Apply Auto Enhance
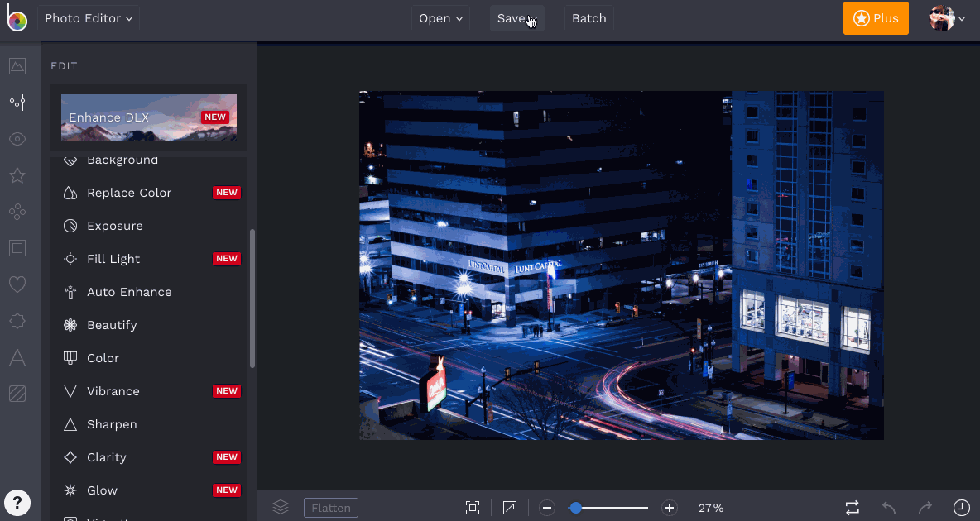The width and height of the screenshot is (980, 521). pyautogui.click(x=149, y=292)
